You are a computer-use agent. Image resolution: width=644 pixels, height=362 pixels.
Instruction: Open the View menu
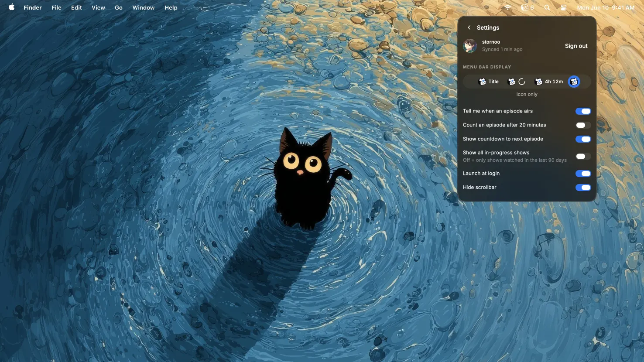(x=98, y=8)
